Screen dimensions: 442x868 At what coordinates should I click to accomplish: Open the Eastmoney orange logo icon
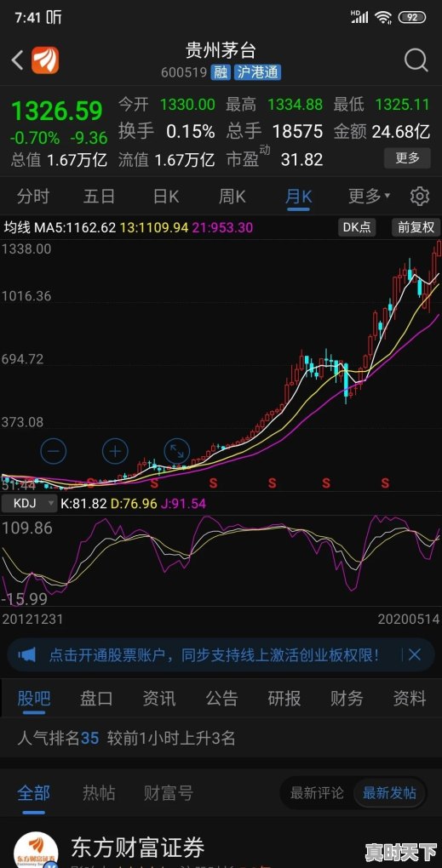[x=45, y=60]
